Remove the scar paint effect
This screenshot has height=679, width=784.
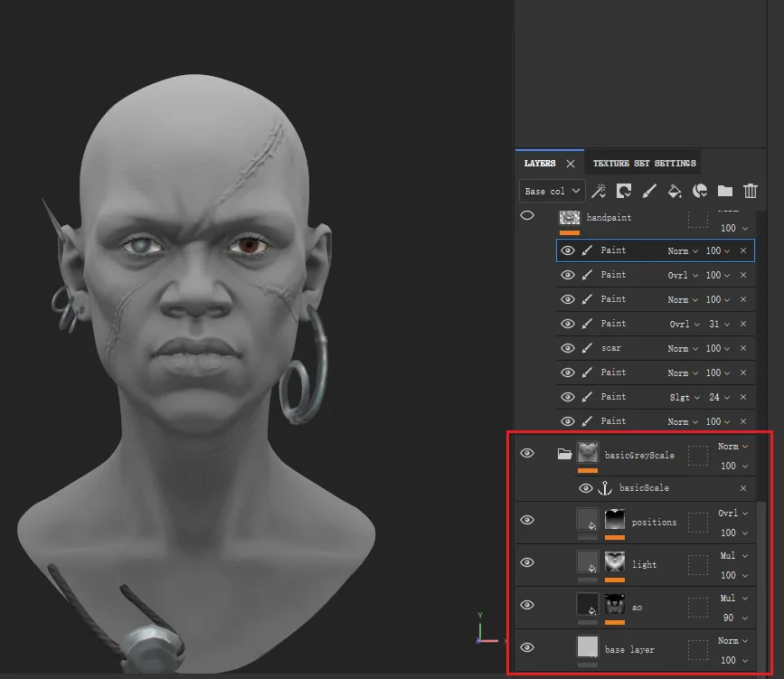click(743, 348)
